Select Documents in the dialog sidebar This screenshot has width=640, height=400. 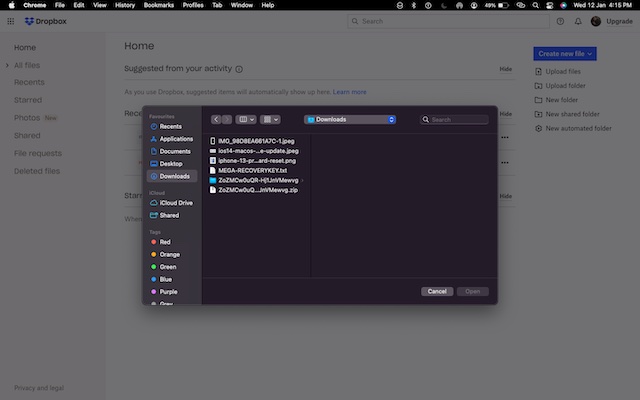pyautogui.click(x=171, y=151)
